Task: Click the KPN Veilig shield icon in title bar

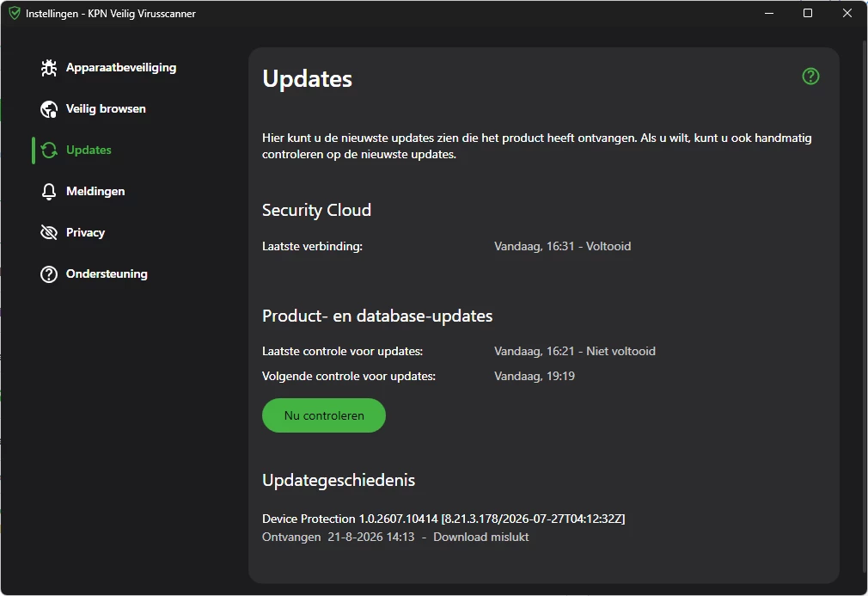Action: pyautogui.click(x=15, y=13)
